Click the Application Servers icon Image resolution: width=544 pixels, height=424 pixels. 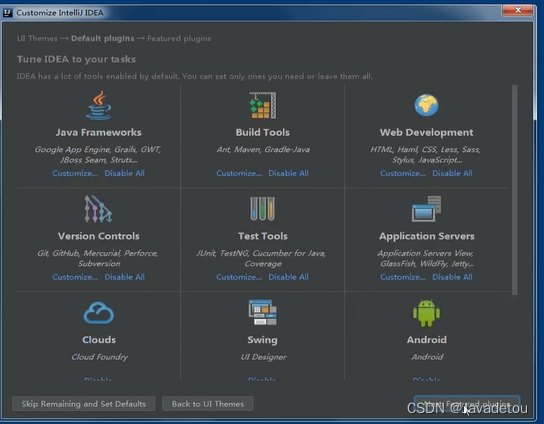point(426,209)
